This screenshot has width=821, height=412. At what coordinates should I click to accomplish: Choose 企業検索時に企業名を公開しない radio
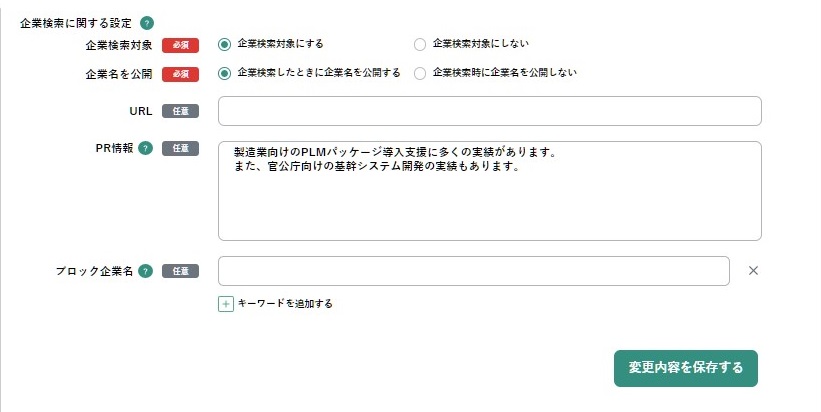click(420, 73)
